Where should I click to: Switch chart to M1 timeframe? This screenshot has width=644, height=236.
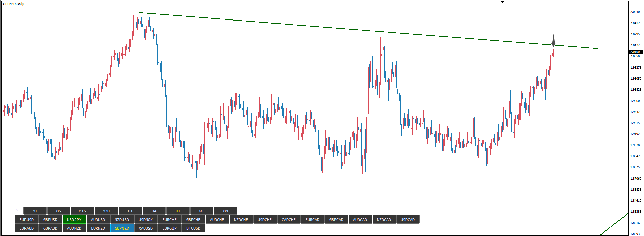tap(35, 211)
